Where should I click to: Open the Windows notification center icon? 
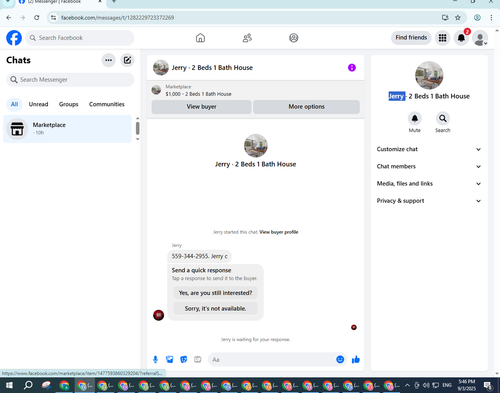[488, 386]
